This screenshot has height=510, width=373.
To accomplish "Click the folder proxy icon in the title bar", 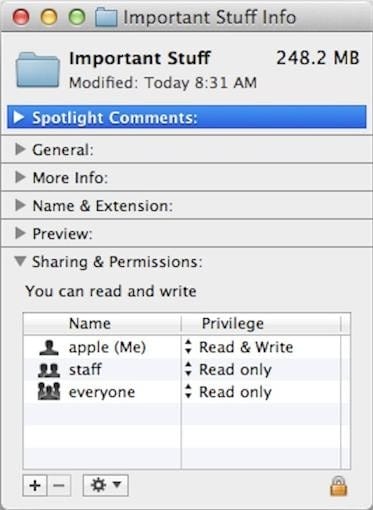I will click(x=106, y=17).
